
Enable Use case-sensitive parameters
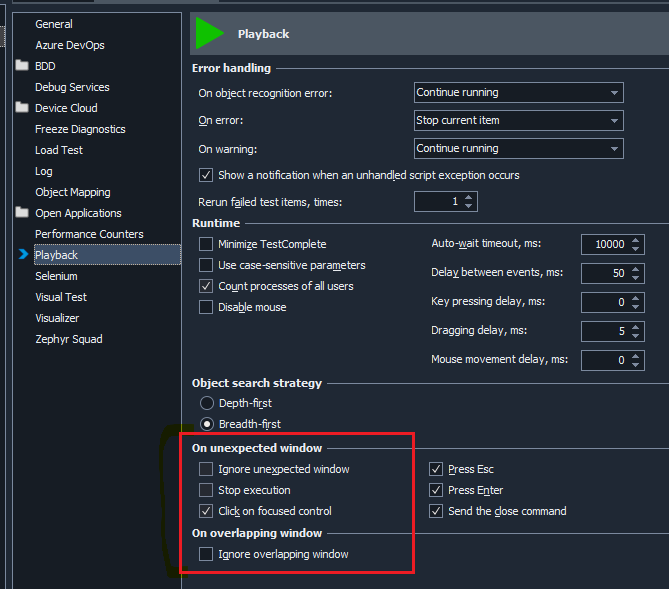[x=206, y=265]
